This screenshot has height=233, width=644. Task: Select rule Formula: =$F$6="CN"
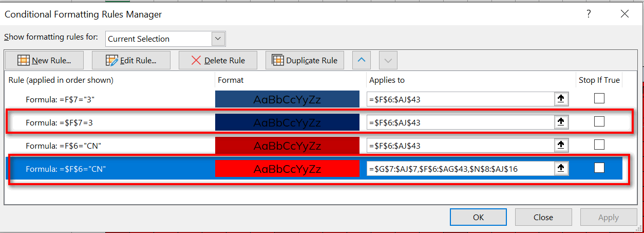coord(66,168)
